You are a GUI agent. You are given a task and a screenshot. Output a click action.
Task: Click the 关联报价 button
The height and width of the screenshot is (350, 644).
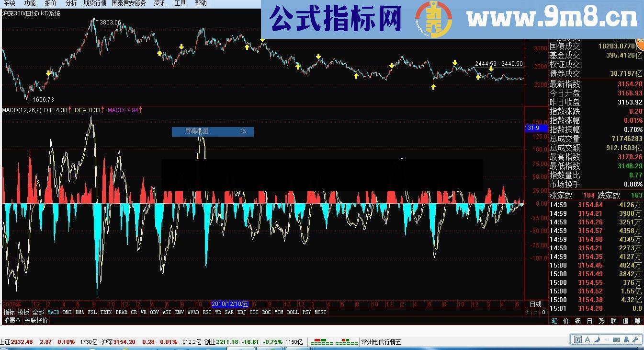click(x=36, y=320)
